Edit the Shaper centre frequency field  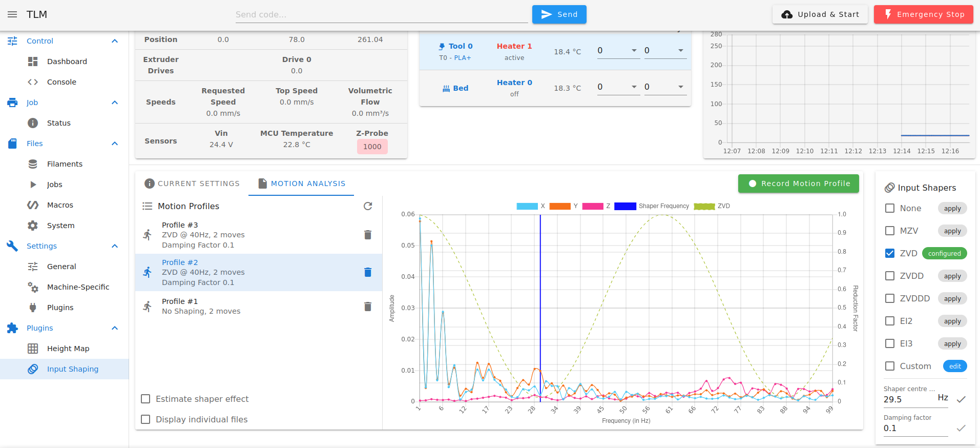coord(910,399)
